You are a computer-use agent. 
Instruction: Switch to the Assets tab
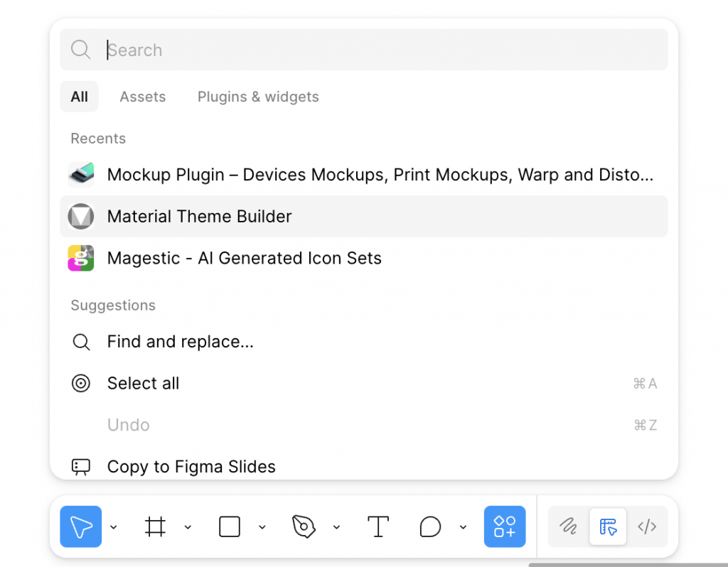[x=142, y=97]
